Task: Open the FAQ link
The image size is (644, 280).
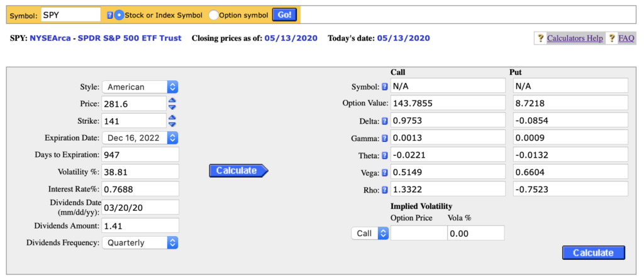Action: (x=627, y=38)
